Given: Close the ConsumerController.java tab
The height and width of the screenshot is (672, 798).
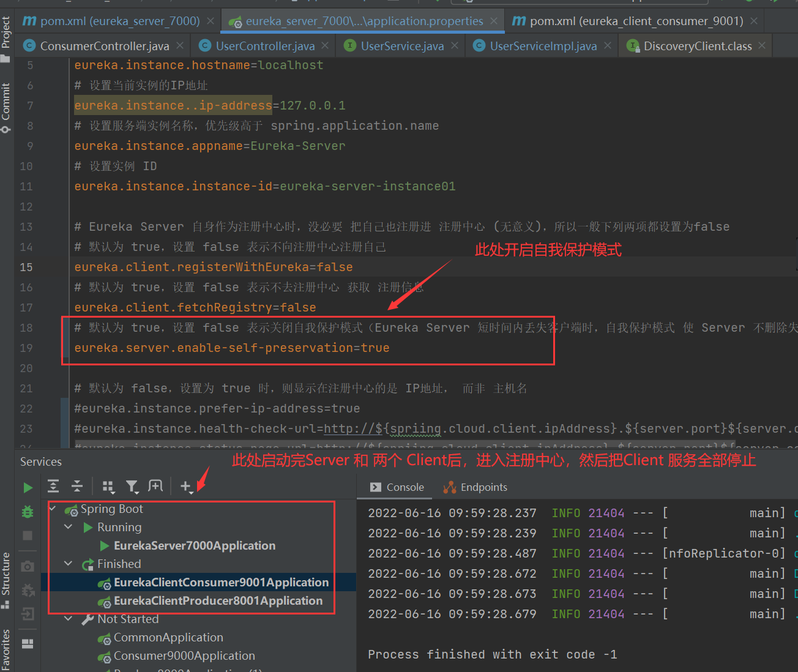Looking at the screenshot, I should click(x=180, y=46).
